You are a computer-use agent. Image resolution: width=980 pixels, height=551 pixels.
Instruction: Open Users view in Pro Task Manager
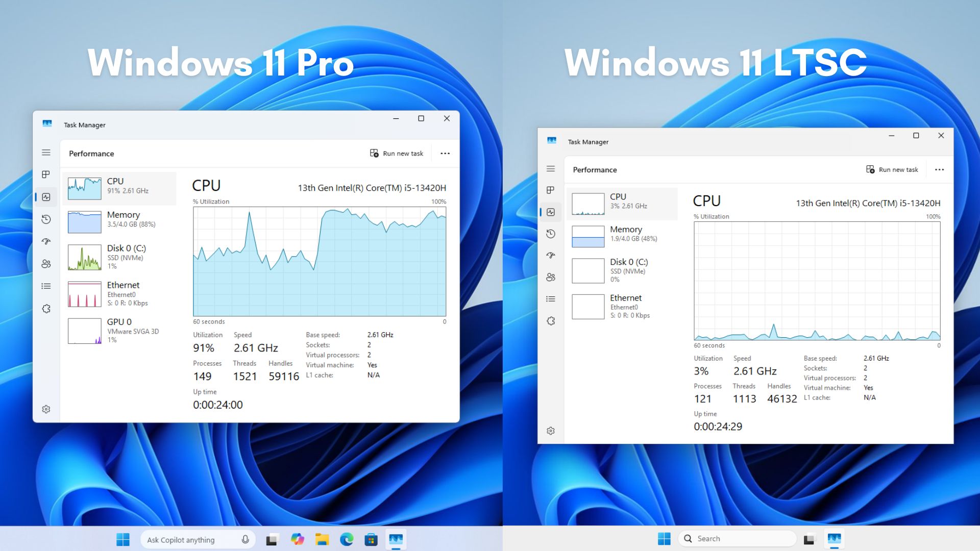[x=46, y=264]
